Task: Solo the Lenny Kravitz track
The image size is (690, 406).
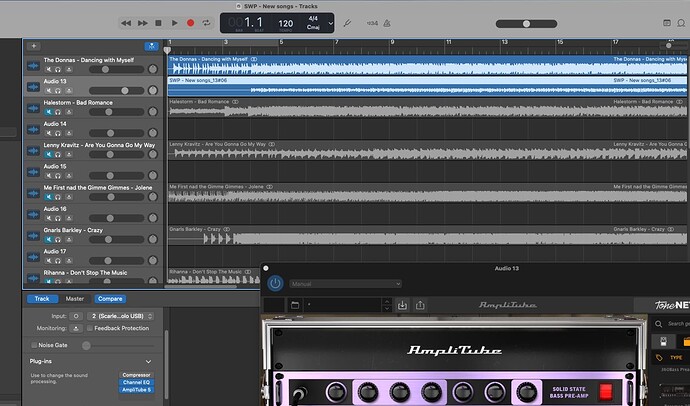Action: pyautogui.click(x=58, y=154)
